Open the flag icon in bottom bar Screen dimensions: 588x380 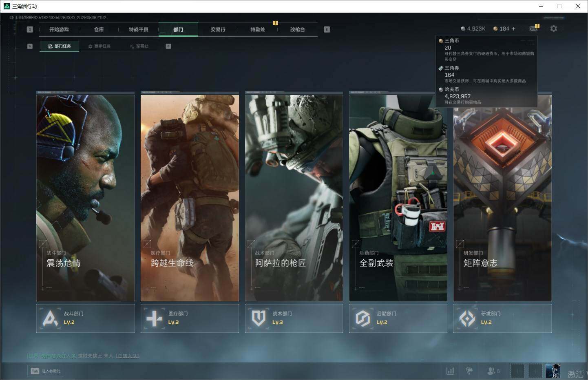[x=469, y=371]
